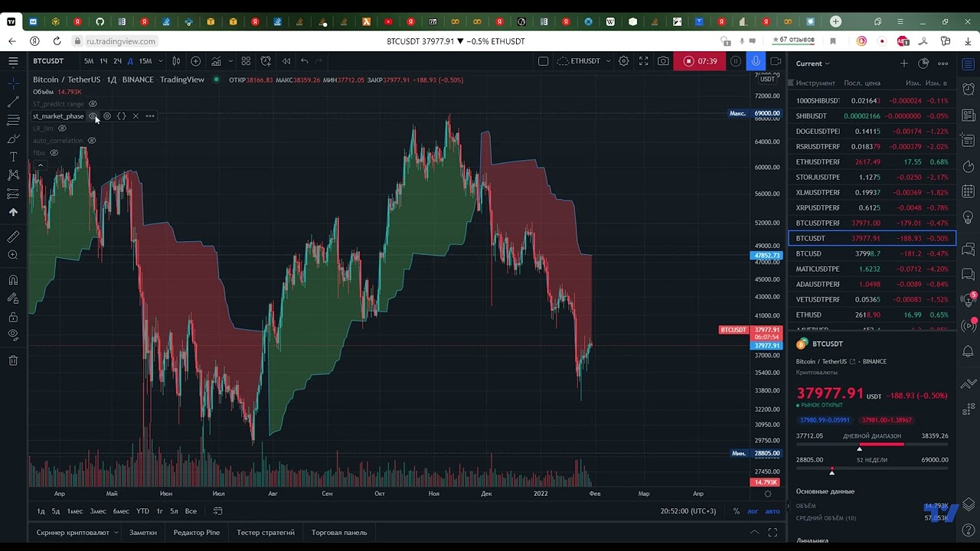This screenshot has width=980, height=551.
Task: Undo the last chart action
Action: 304,61
